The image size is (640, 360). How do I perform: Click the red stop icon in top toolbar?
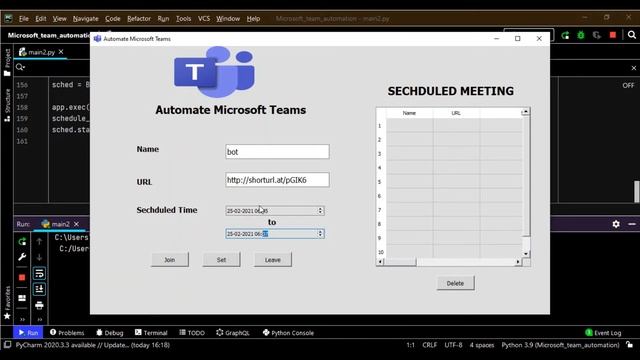pyautogui.click(x=613, y=35)
